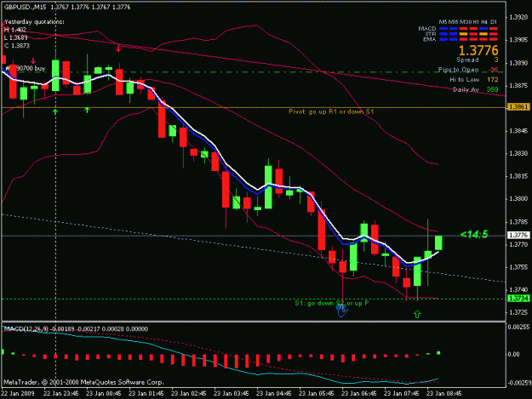The width and height of the screenshot is (532, 399).
Task: Click the -0.00259 MACD scale value
Action: coord(518,383)
